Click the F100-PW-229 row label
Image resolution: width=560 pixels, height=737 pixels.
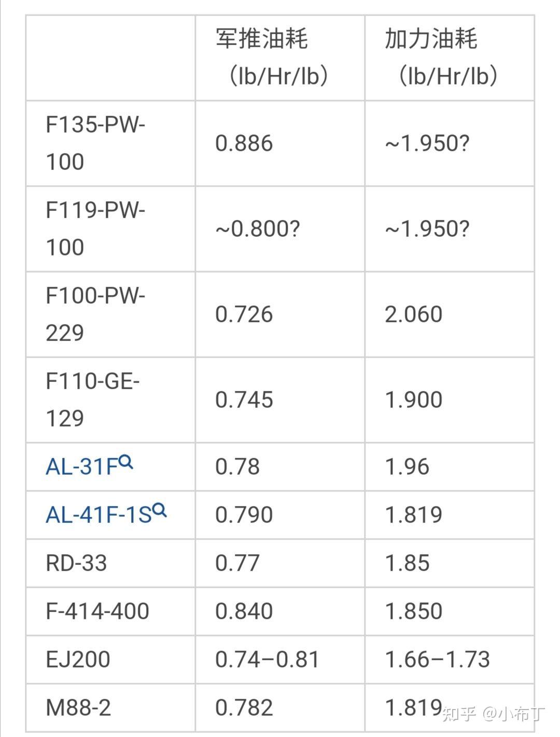[95, 315]
